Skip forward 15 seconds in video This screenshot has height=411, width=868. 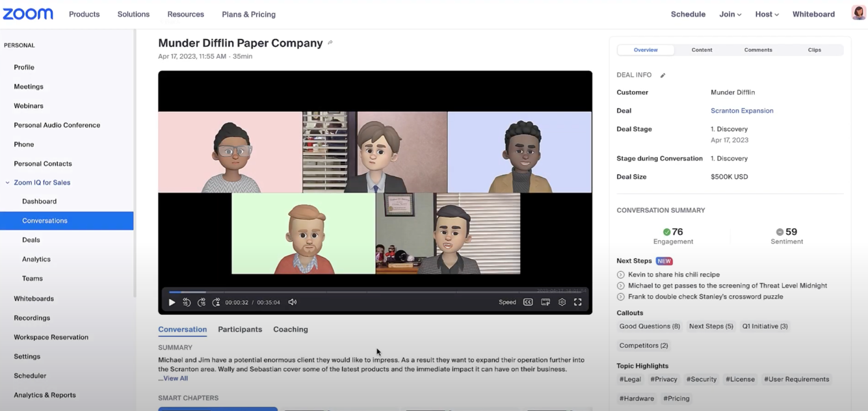202,302
